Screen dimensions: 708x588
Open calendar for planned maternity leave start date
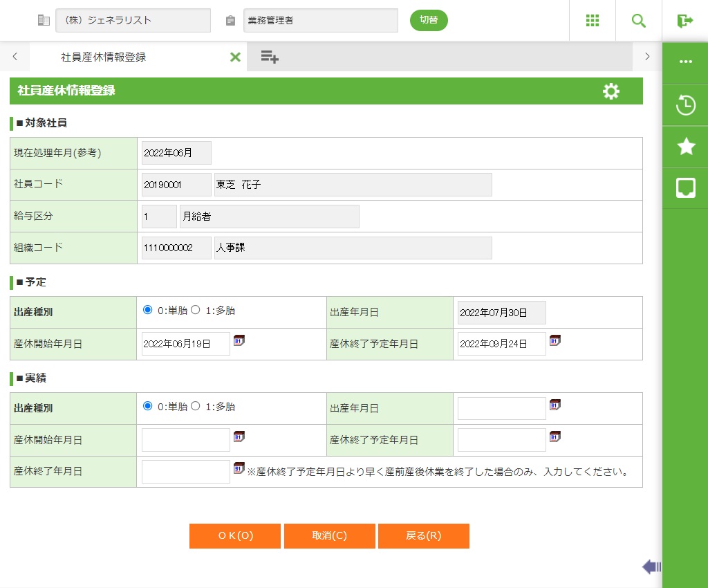[239, 340]
